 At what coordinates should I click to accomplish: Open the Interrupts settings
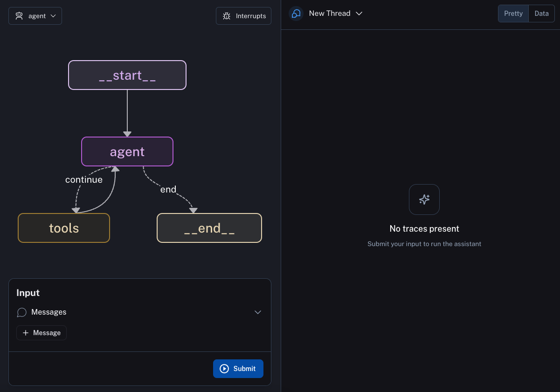(x=243, y=16)
